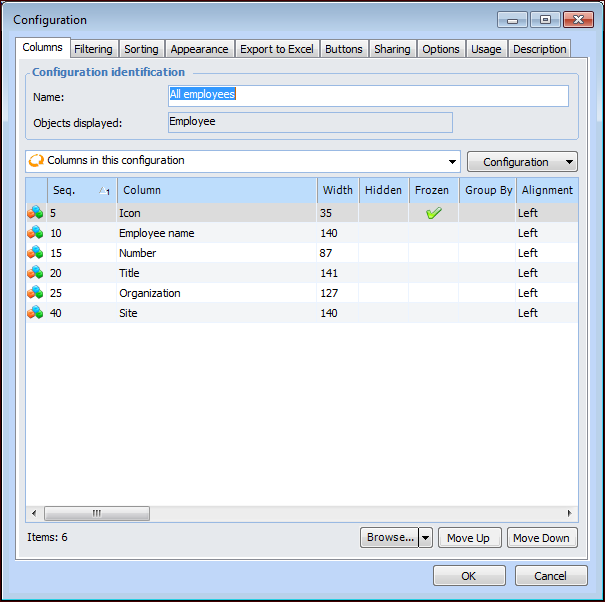Click the Cancel button

(x=551, y=576)
